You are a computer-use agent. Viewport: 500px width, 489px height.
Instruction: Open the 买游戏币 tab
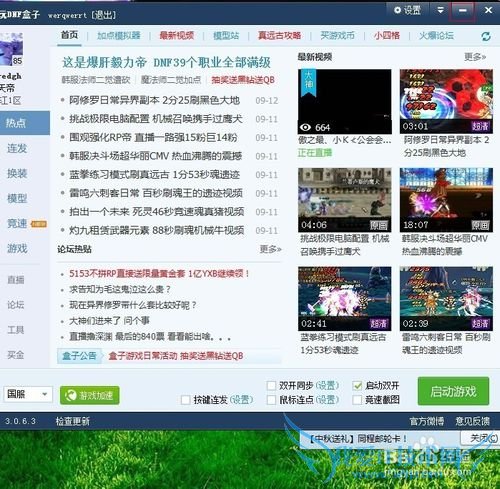pyautogui.click(x=337, y=35)
